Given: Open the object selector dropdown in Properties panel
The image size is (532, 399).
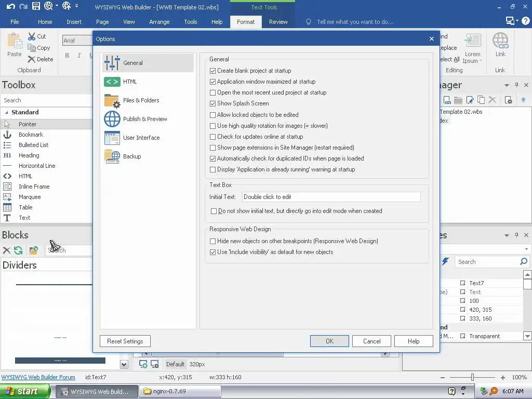Looking at the screenshot, I should [526, 249].
